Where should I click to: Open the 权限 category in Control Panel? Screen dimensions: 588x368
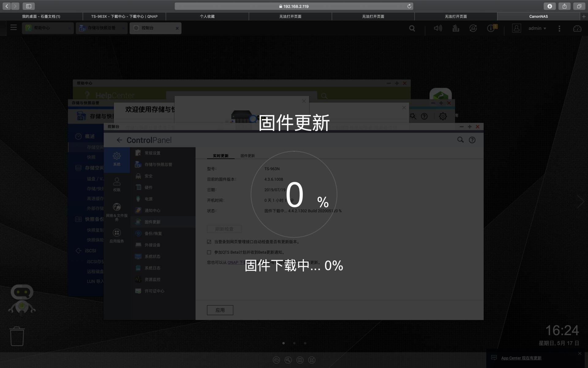117,184
